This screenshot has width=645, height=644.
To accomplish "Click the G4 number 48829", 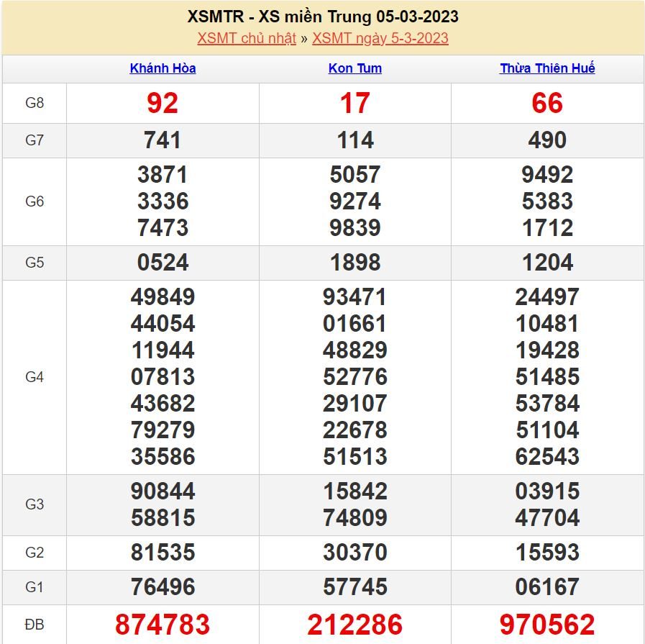I will pos(355,350).
